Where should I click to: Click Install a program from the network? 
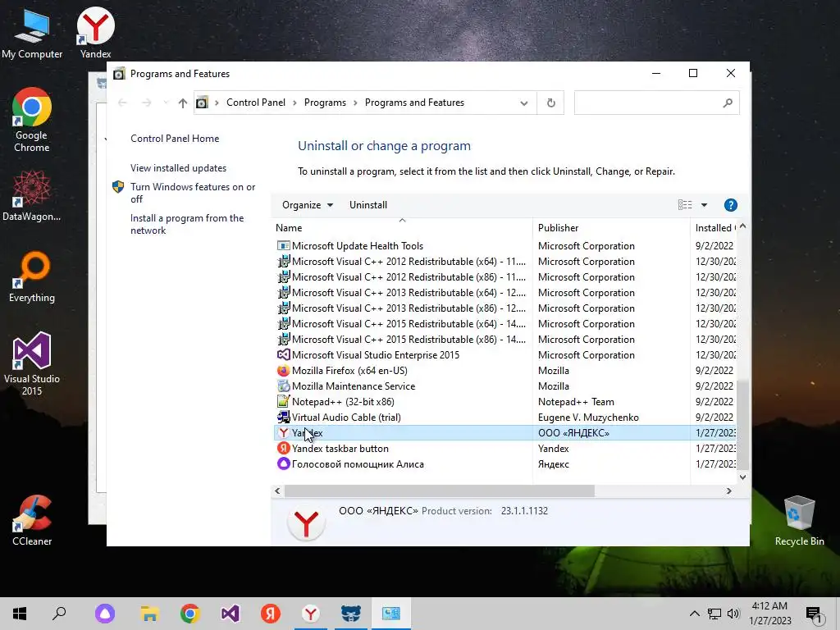pyautogui.click(x=187, y=225)
